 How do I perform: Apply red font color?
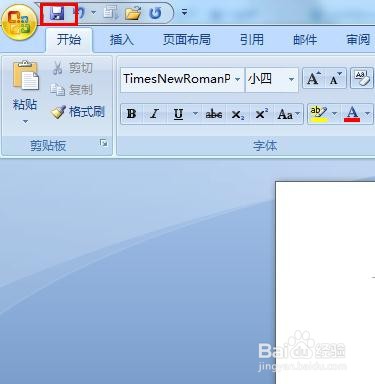click(352, 114)
